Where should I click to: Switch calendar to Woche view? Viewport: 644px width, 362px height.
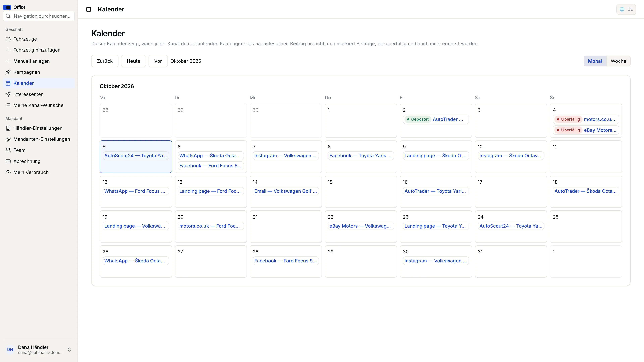(618, 61)
